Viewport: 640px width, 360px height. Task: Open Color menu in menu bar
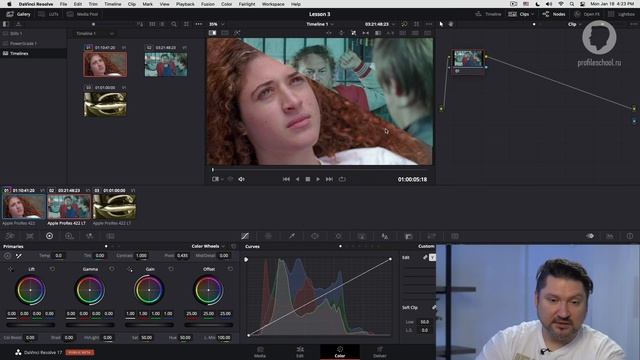pyautogui.click(x=227, y=4)
